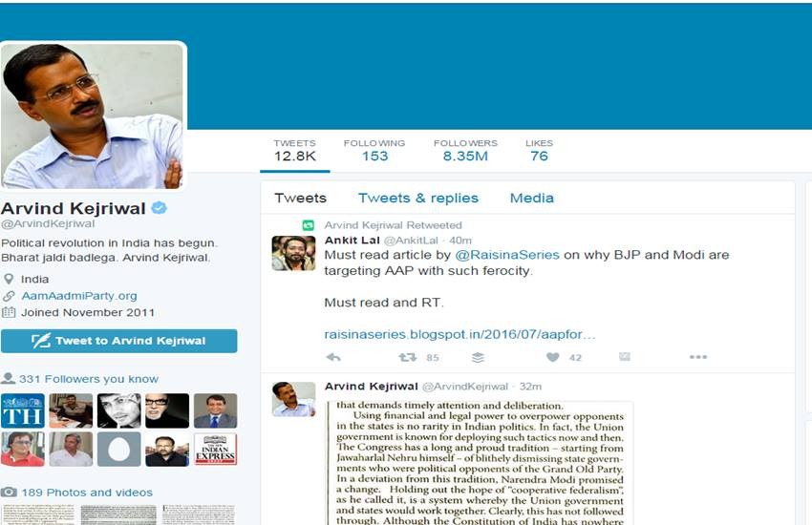
Task: View the 76 Likes
Action: [x=539, y=151]
